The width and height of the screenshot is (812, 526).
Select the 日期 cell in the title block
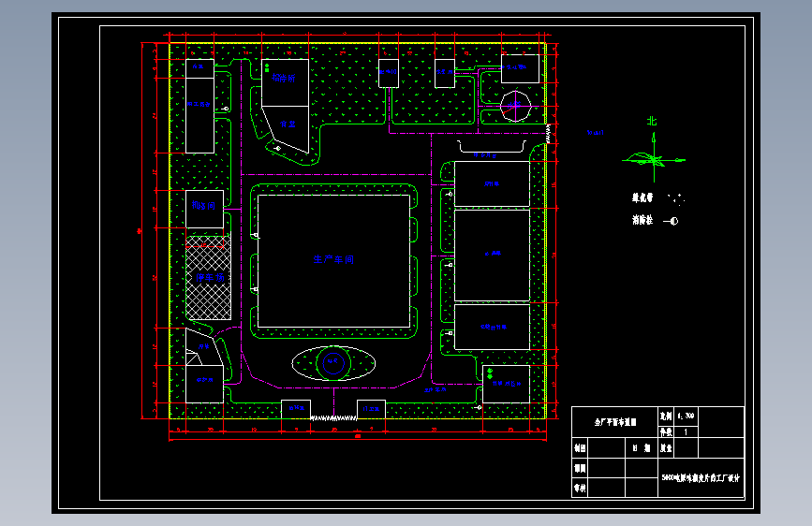tap(642, 448)
